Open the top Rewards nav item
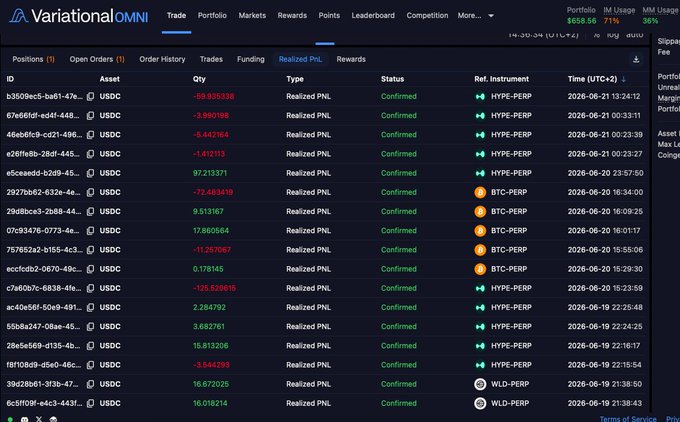This screenshot has width=680, height=422. coord(292,16)
